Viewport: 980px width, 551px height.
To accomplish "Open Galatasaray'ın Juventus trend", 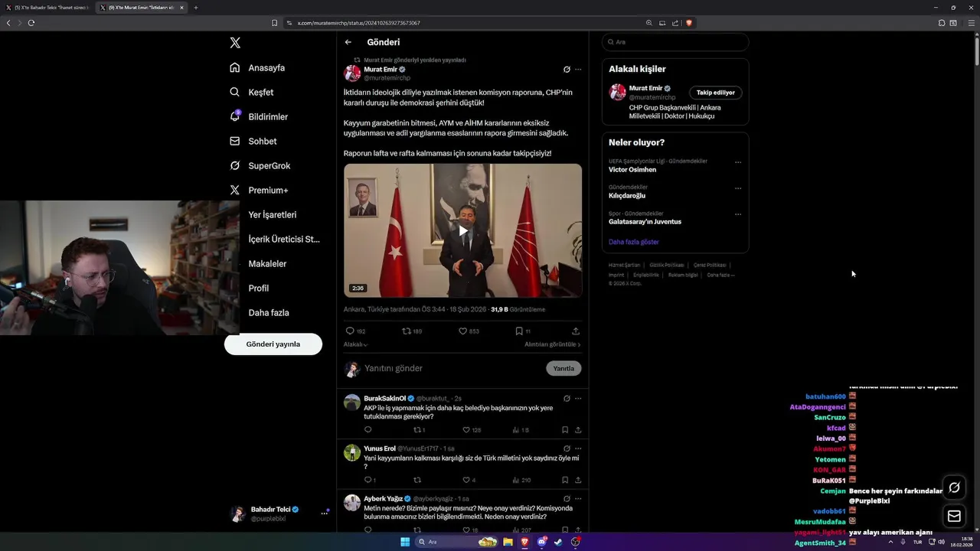I will click(x=645, y=222).
